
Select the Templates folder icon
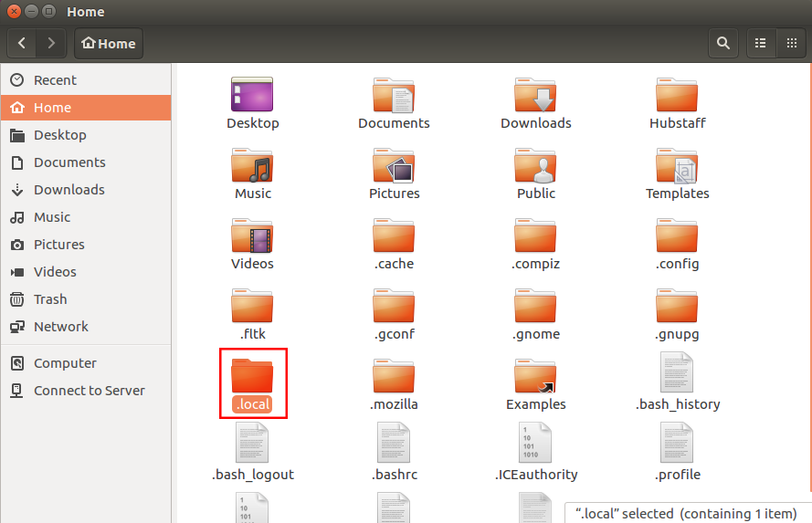tap(677, 165)
